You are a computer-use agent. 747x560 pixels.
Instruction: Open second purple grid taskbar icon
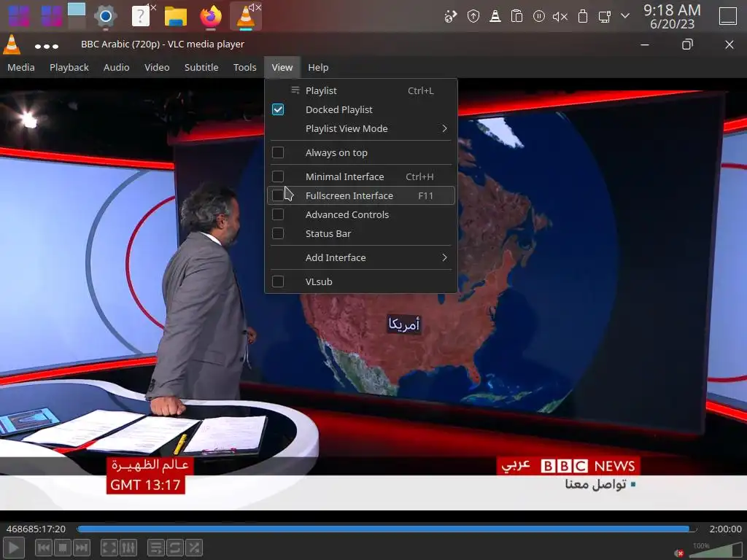coord(52,16)
